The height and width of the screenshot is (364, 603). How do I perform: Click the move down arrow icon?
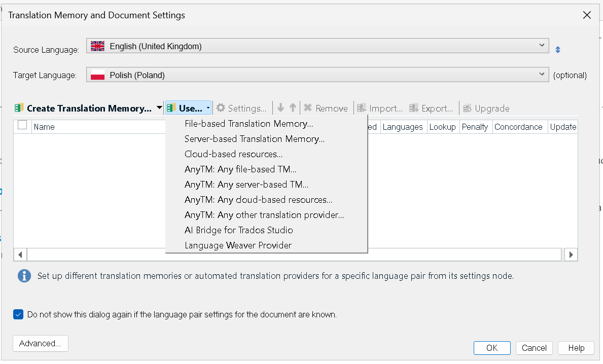point(281,108)
